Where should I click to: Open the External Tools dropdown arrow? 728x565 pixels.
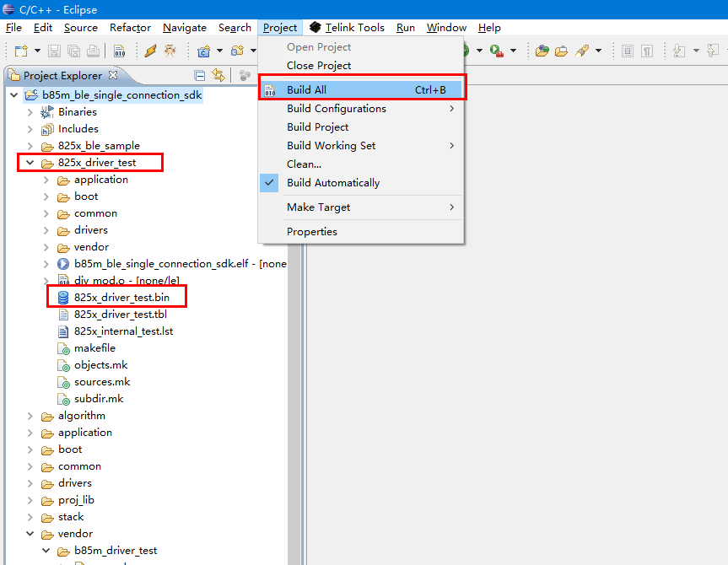[x=513, y=51]
